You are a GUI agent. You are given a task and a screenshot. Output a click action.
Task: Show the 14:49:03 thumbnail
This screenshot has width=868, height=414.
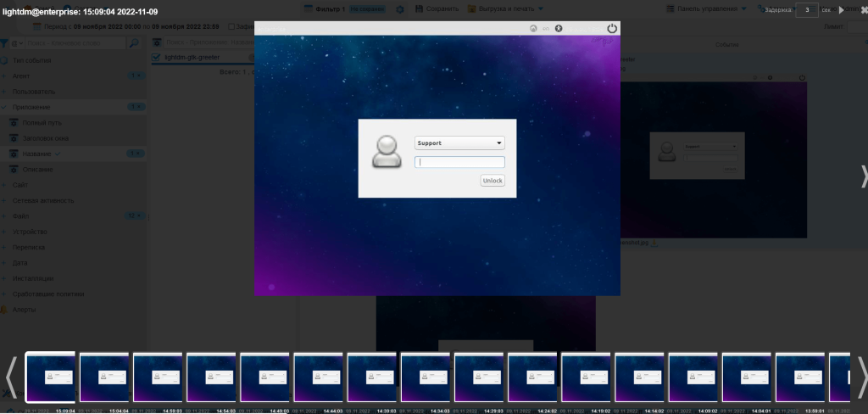point(264,378)
